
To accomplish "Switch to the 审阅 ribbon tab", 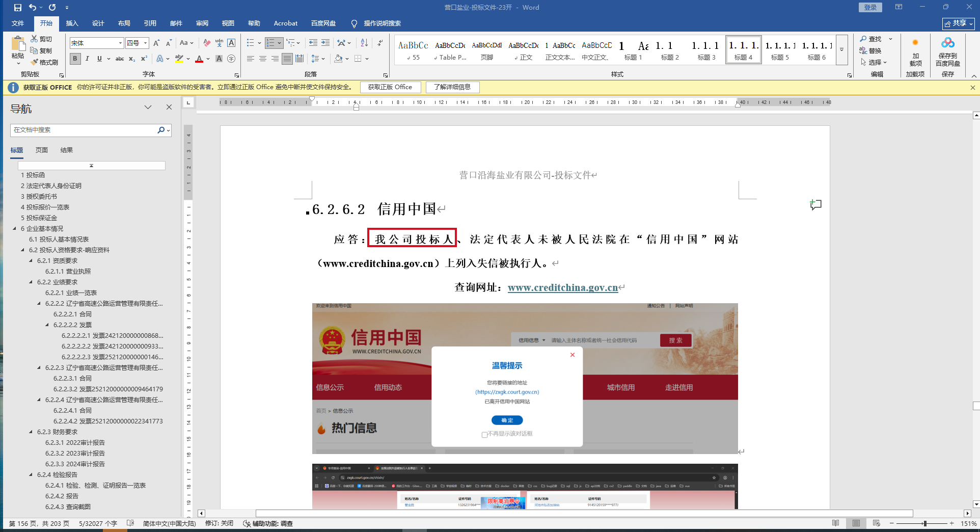I will click(202, 23).
